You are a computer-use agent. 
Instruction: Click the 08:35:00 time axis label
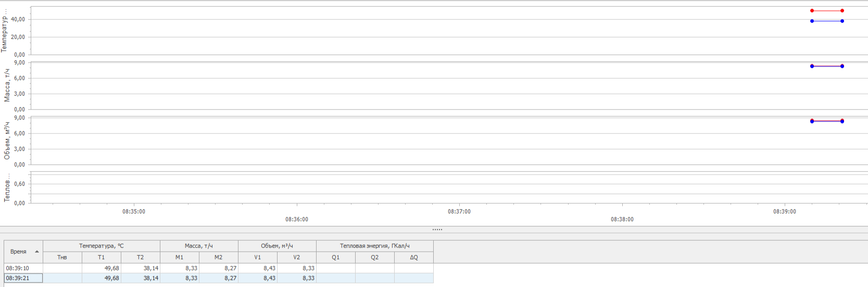pyautogui.click(x=134, y=211)
